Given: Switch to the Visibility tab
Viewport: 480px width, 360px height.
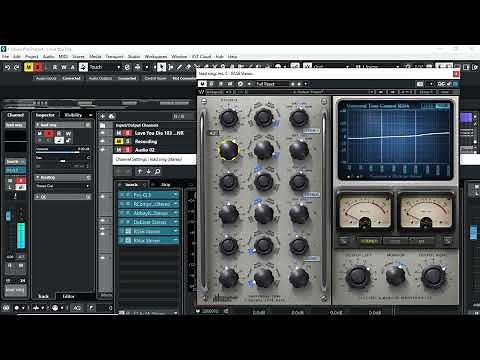Looking at the screenshot, I should pyautogui.click(x=73, y=115).
